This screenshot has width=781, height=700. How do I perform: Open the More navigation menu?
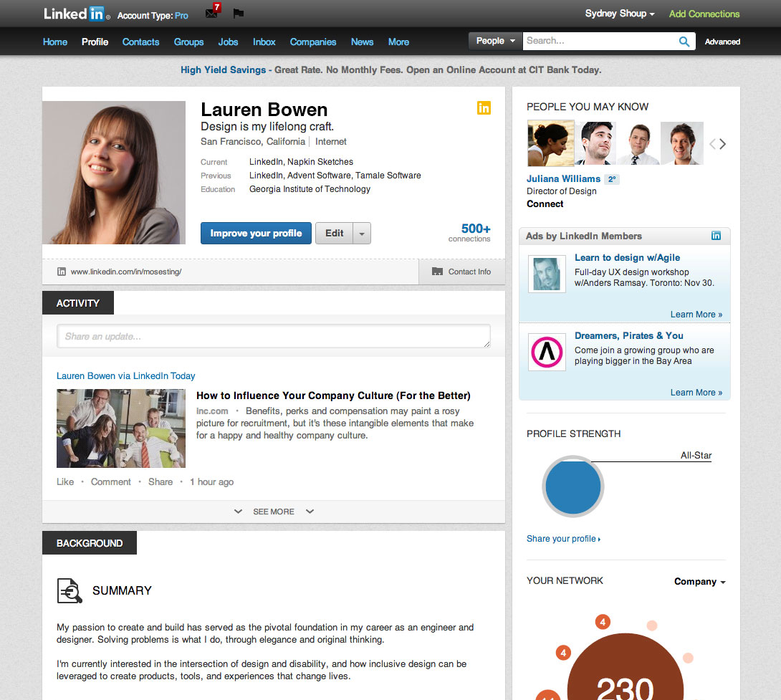click(398, 42)
